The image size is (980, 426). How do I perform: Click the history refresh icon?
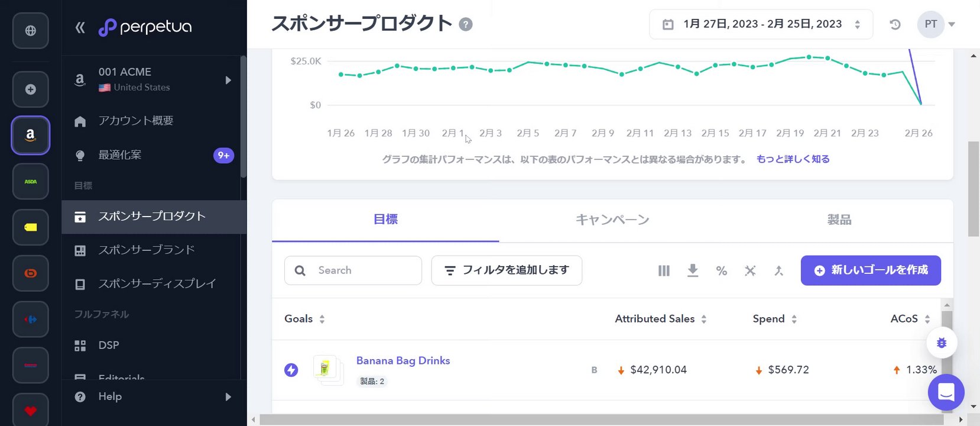[895, 24]
